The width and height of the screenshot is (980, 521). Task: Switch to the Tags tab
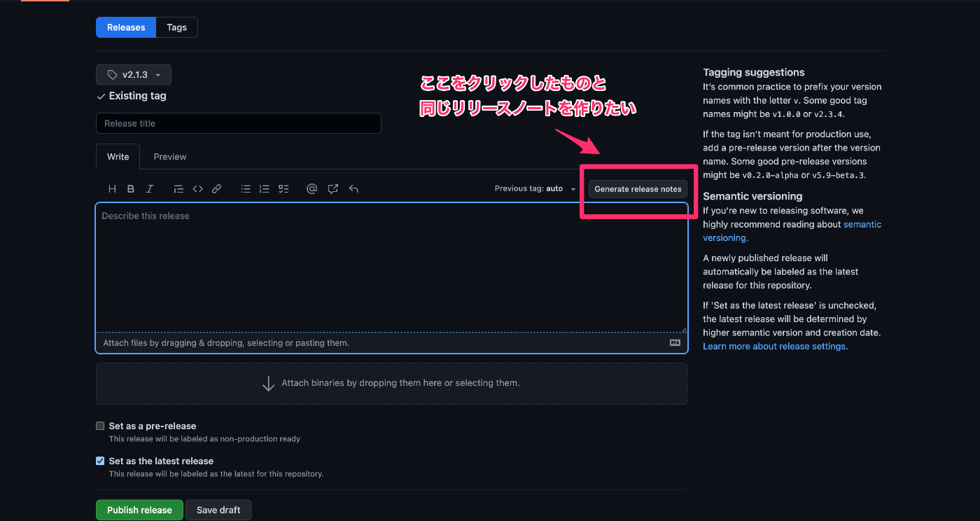pos(176,27)
